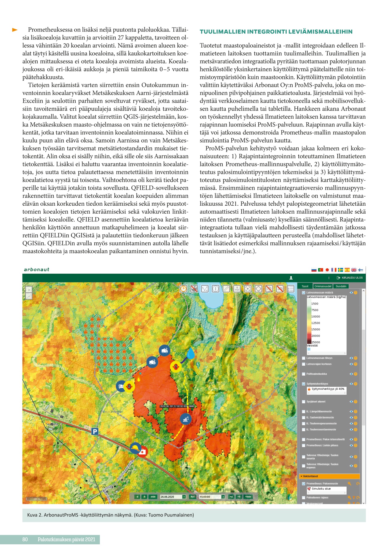Click the scroll-down arrow of the layers panel
Viewport: 392px width, 555px height.
tap(364, 503)
